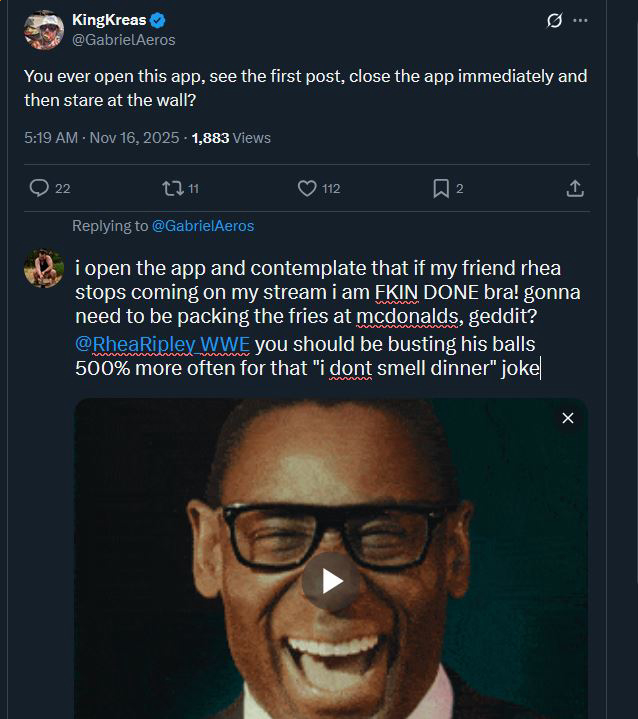
Task: Click @GabrielAeros in the Replying to line
Action: pyautogui.click(x=203, y=226)
